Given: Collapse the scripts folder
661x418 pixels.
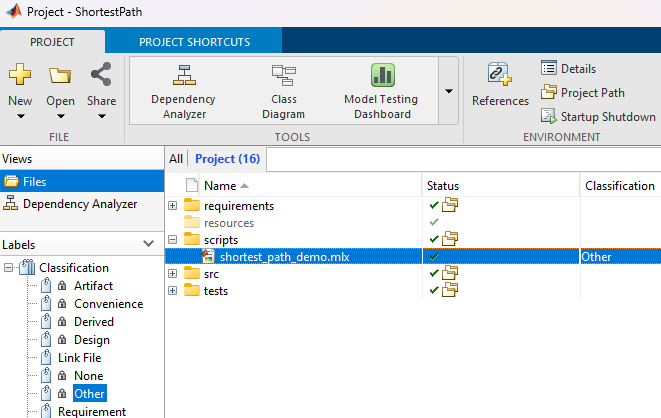Looking at the screenshot, I should (x=172, y=239).
